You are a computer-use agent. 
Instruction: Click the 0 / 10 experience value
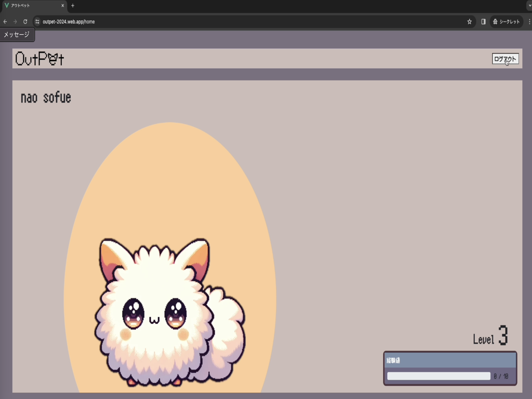point(501,376)
